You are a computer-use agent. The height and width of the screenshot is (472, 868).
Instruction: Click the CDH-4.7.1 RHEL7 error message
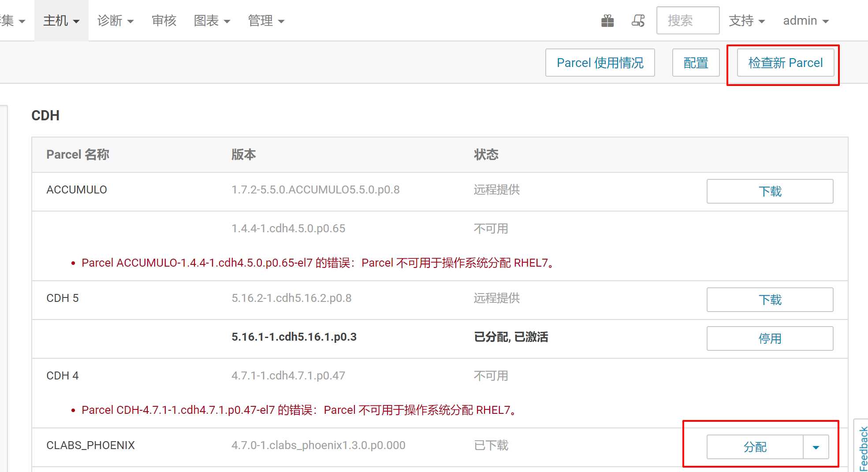[299, 410]
